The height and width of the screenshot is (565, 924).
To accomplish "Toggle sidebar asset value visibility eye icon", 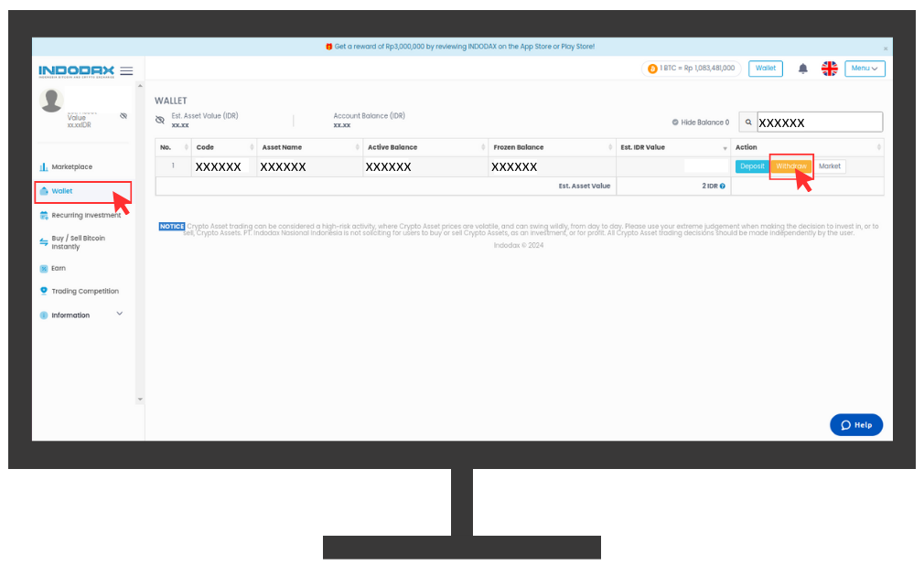I will [x=124, y=116].
